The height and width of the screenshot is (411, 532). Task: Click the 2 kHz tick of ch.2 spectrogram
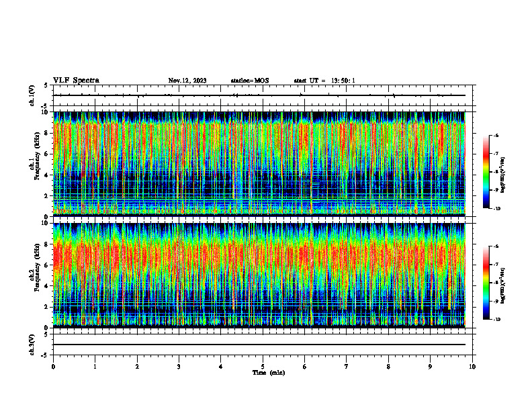(47, 307)
